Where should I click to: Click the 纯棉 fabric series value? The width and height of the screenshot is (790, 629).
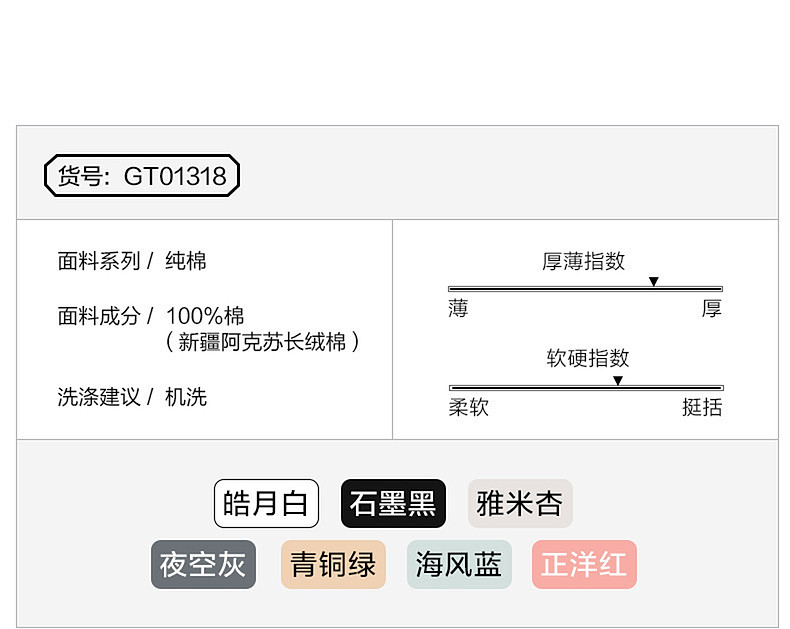[186, 262]
